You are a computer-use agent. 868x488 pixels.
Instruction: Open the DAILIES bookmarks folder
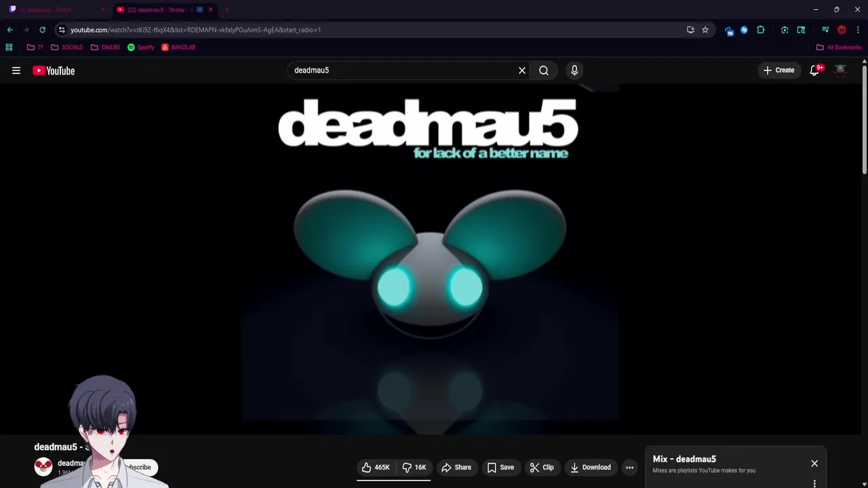pos(105,47)
